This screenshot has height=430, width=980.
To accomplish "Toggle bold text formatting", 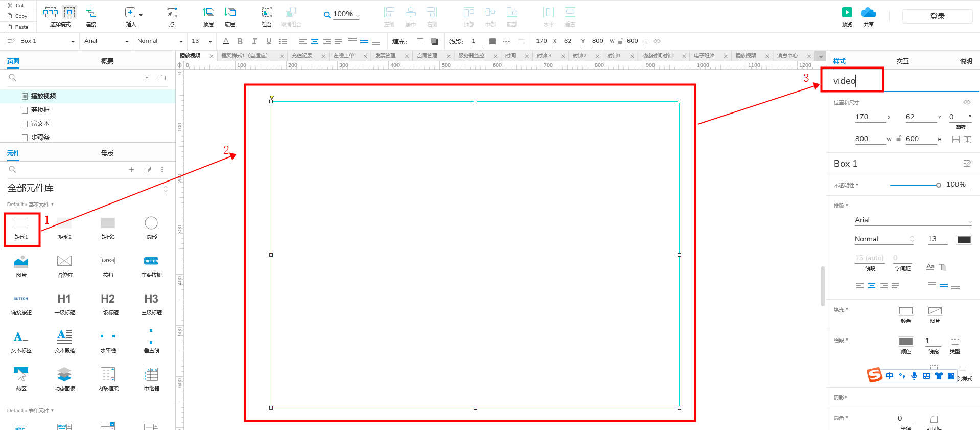I will [x=240, y=41].
